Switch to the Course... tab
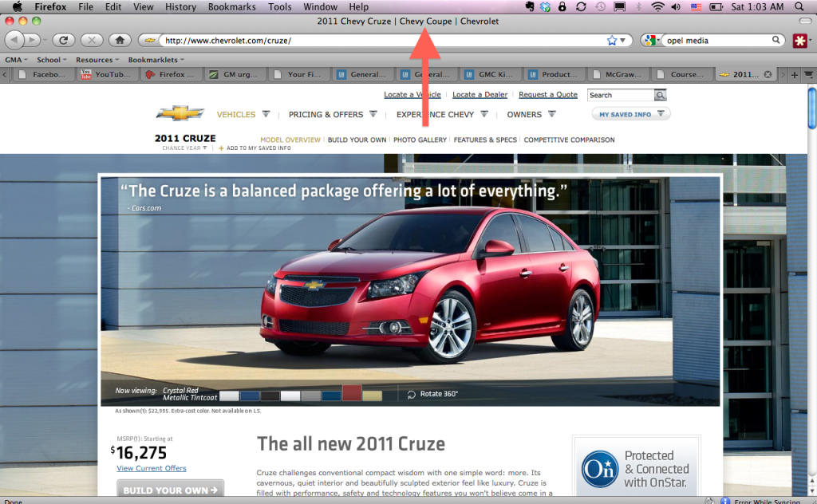 coord(683,74)
